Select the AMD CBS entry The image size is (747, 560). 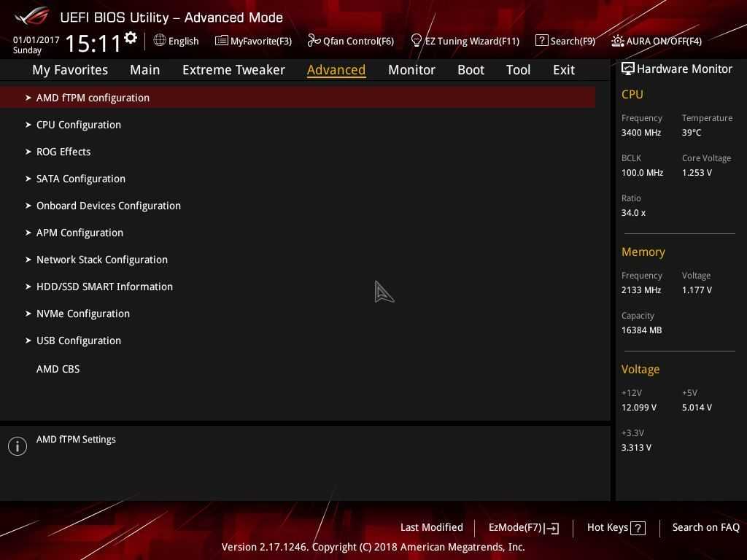[58, 369]
